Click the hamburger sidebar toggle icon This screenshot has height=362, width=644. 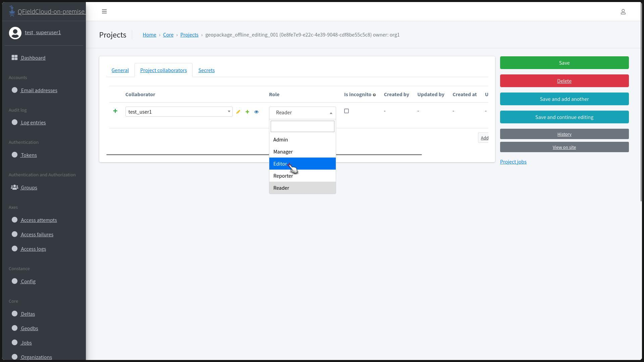pos(104,11)
